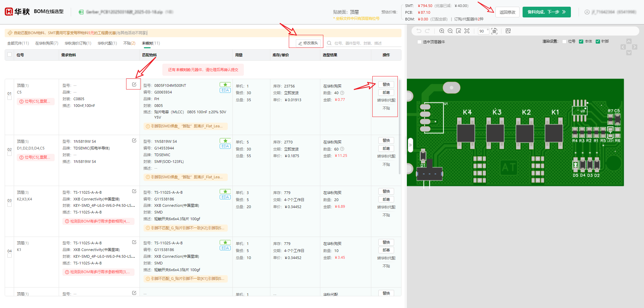Image resolution: width=644 pixels, height=308 pixels.
Task: Click the Huaqiu logo in the top left
Action: pyautogui.click(x=17, y=12)
